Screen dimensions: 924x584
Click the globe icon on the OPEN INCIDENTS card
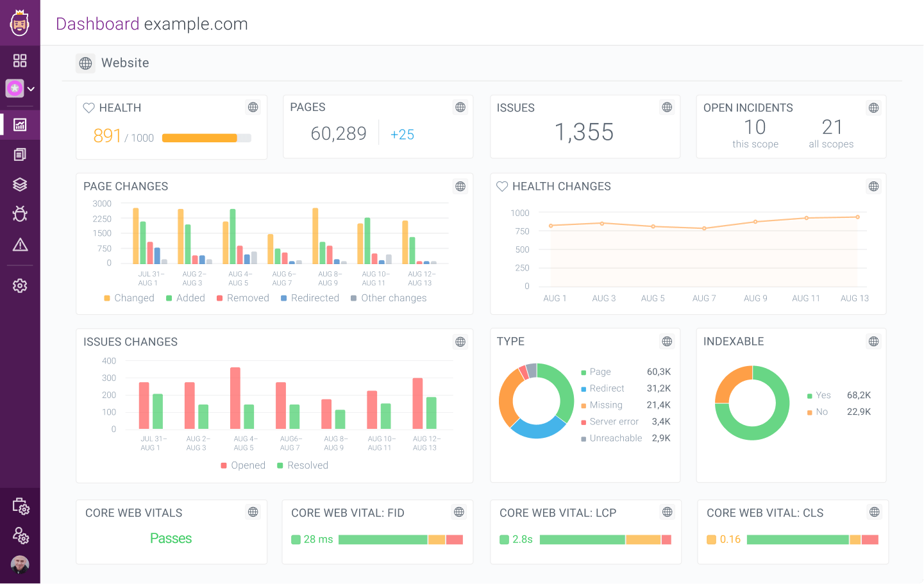873,107
